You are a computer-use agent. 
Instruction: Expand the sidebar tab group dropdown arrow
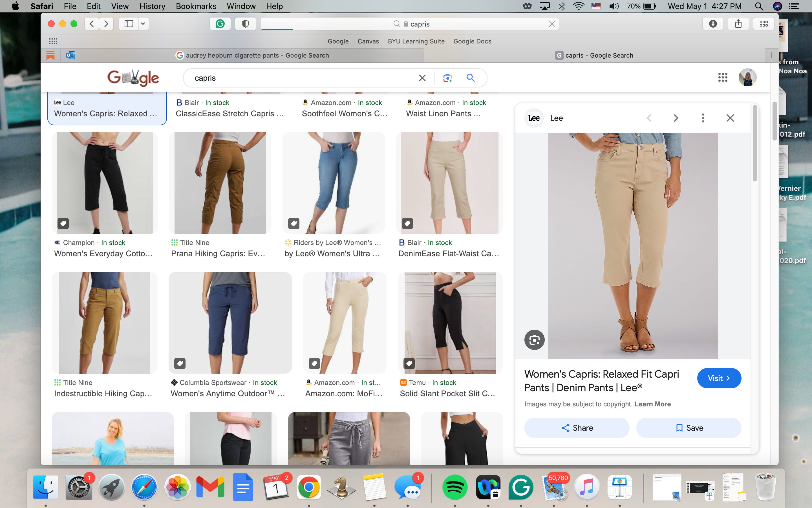click(x=143, y=24)
